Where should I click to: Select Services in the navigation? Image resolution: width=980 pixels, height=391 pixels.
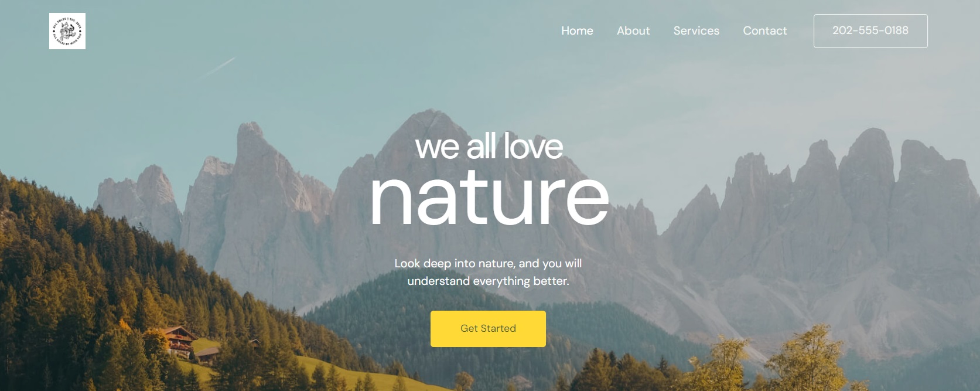(x=696, y=30)
